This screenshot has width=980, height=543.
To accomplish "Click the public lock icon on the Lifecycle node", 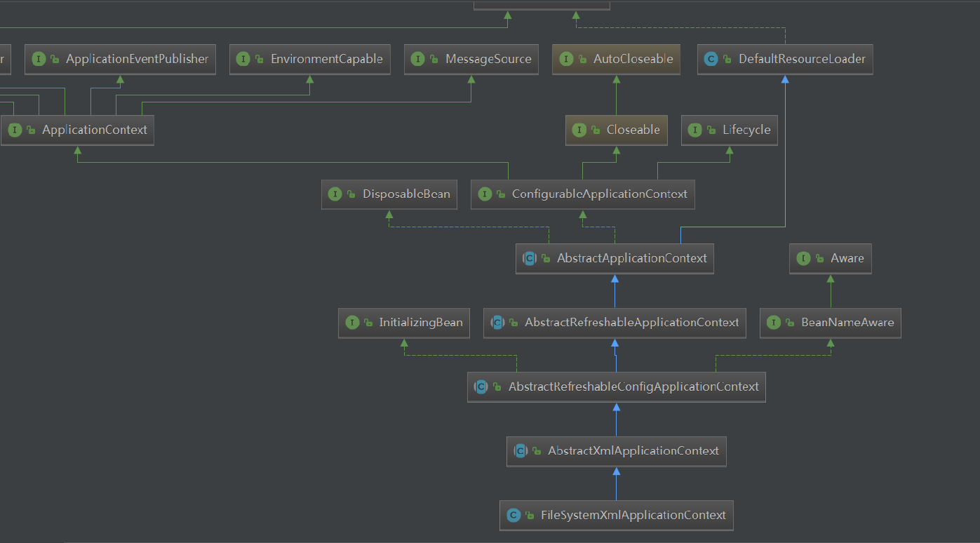I will coord(712,131).
